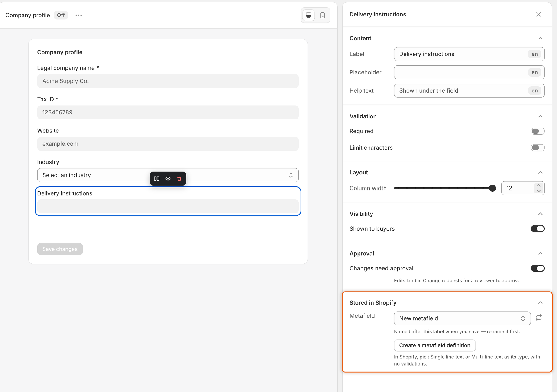Screen dimensions: 557x392
Task: Toggle field visibility with the eye icon
Action: coord(168,179)
